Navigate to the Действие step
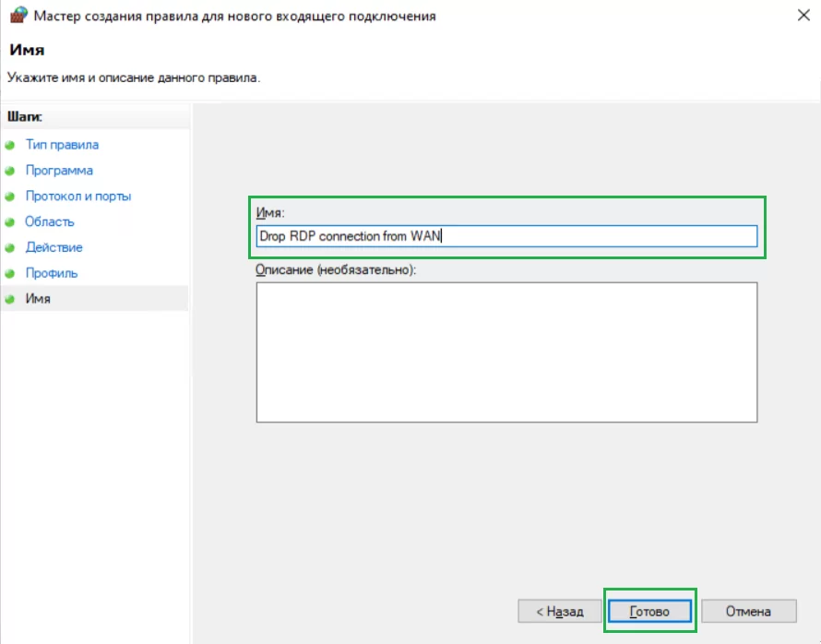 coord(54,247)
